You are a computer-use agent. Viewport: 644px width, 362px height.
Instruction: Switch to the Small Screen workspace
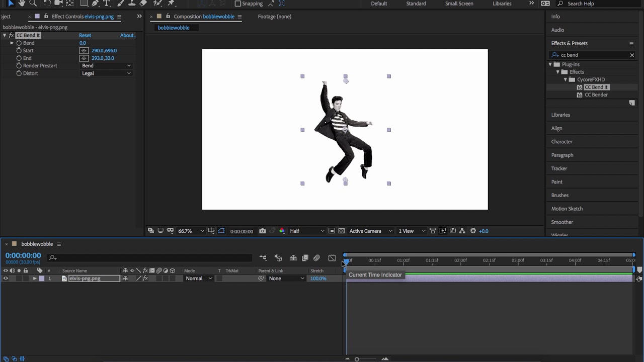coord(459,4)
